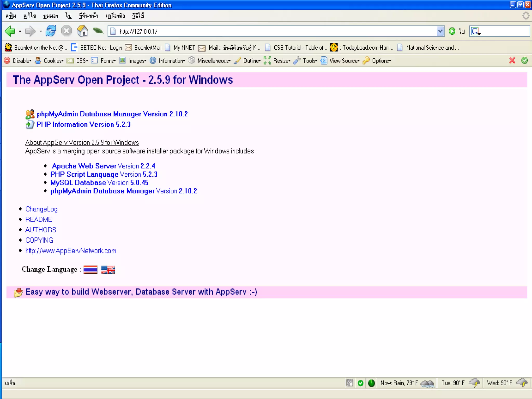
Task: Switch language using UK flag
Action: pos(108,270)
